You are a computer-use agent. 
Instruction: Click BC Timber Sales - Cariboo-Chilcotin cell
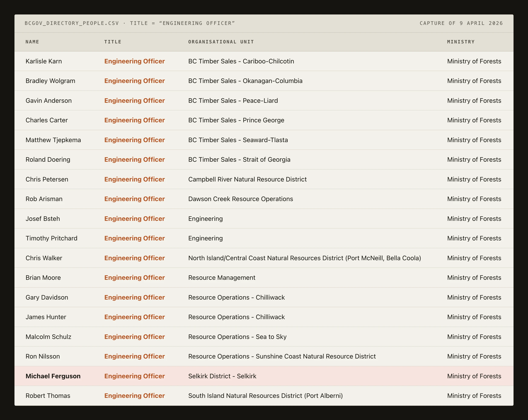241,61
